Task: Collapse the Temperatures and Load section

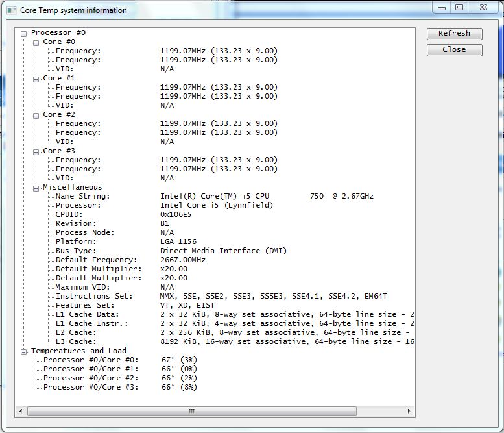Action: pos(24,352)
